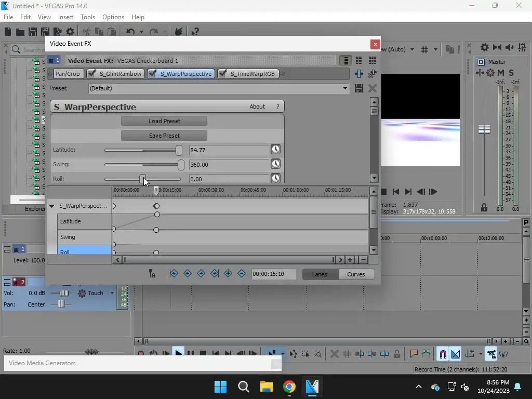Click the New project icon in the toolbar
532x399 pixels.
coord(8,32)
